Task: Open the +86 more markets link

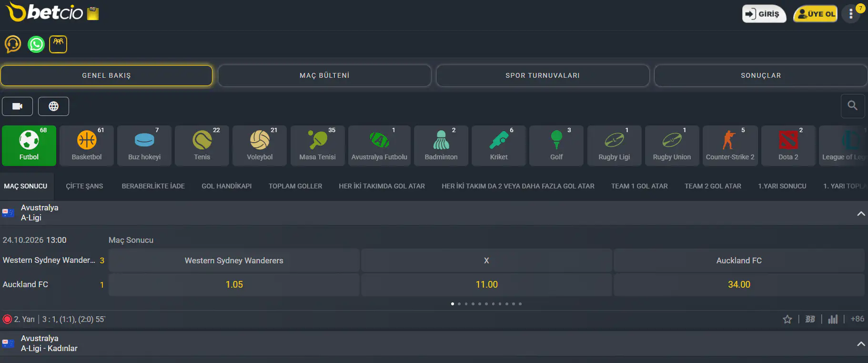Action: [858, 319]
